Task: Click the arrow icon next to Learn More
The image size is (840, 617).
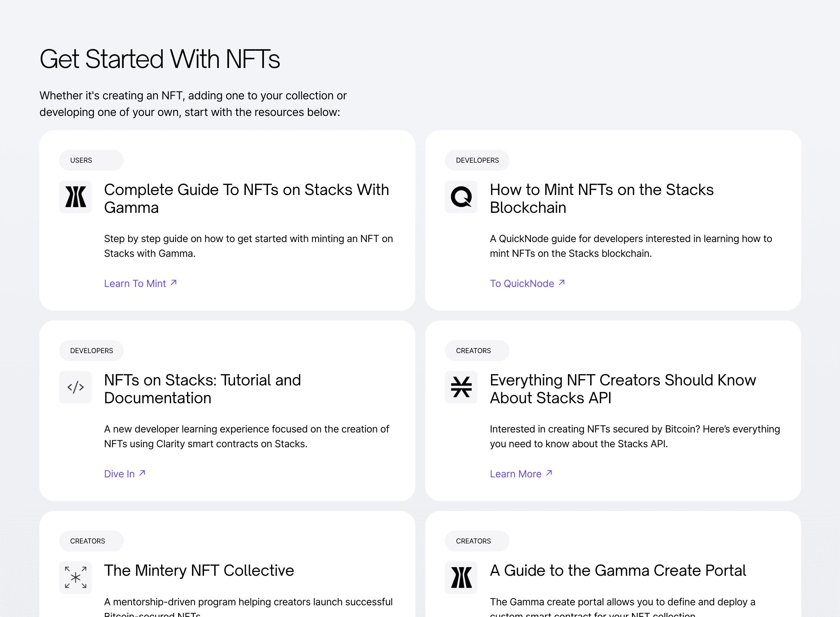Action: pyautogui.click(x=549, y=473)
